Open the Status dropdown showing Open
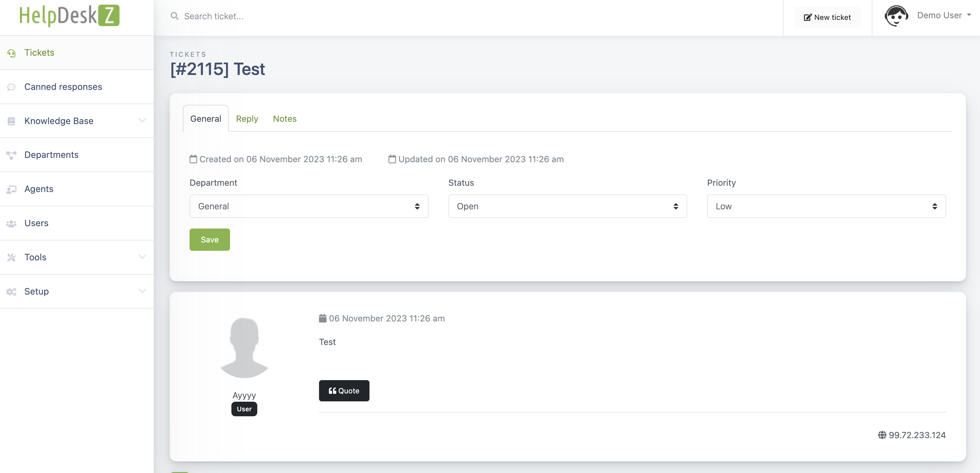 click(567, 206)
